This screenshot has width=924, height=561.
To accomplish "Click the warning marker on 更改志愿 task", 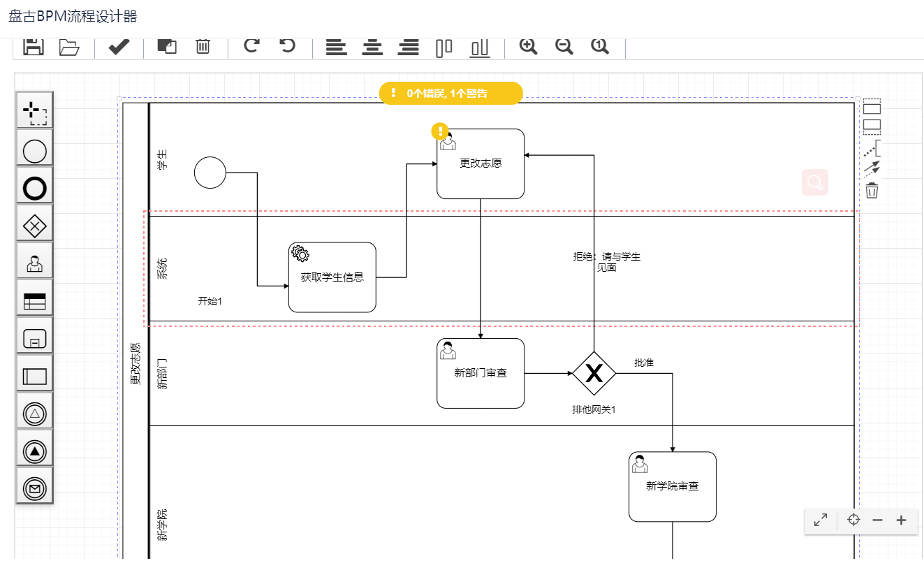I will pyautogui.click(x=440, y=131).
